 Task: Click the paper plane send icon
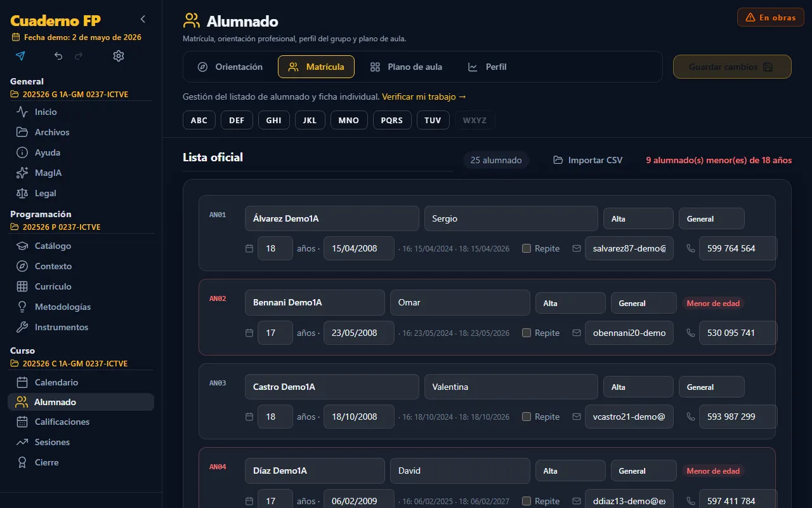click(20, 56)
